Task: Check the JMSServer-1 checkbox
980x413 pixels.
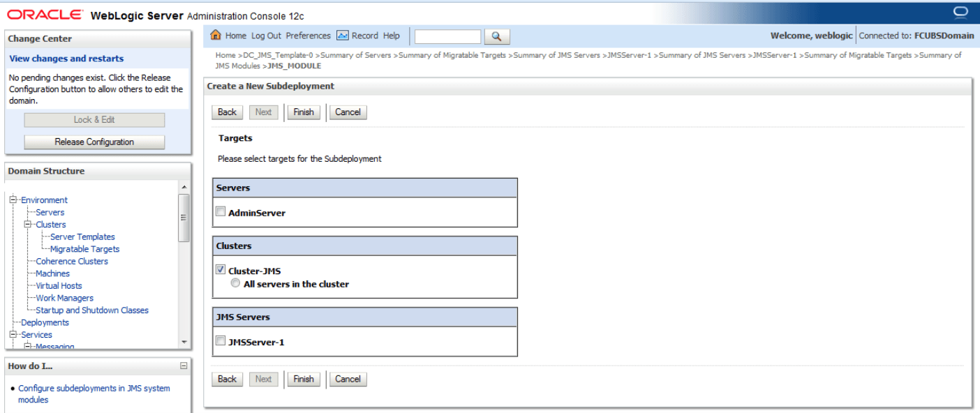Action: point(221,340)
